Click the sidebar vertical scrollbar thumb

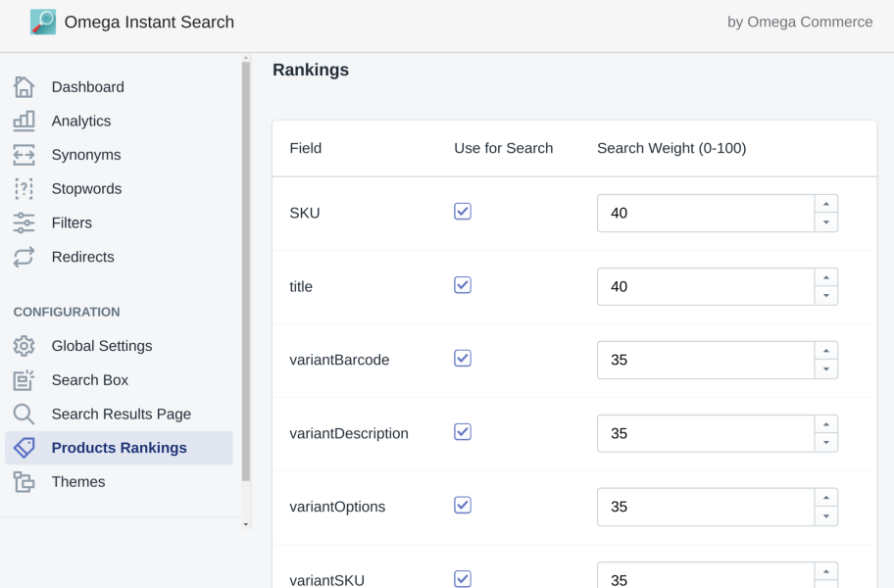click(x=246, y=271)
